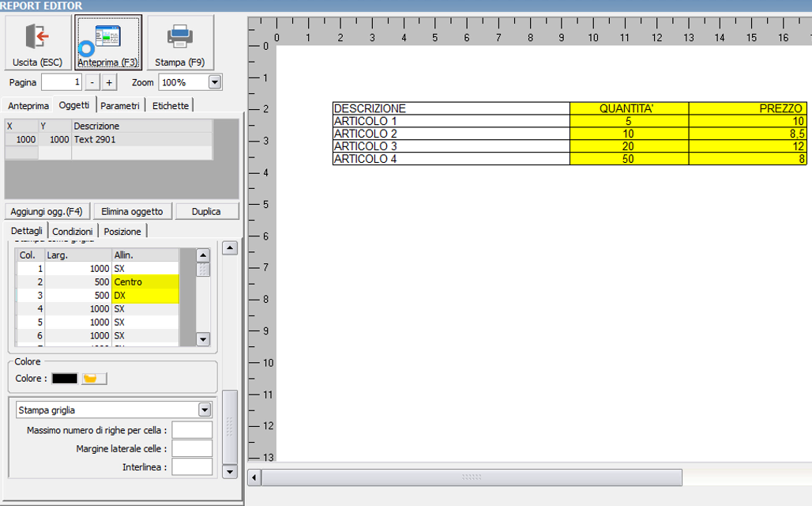Click the Uscita (ESC) exit button
Image resolution: width=812 pixels, height=506 pixels.
[37, 43]
